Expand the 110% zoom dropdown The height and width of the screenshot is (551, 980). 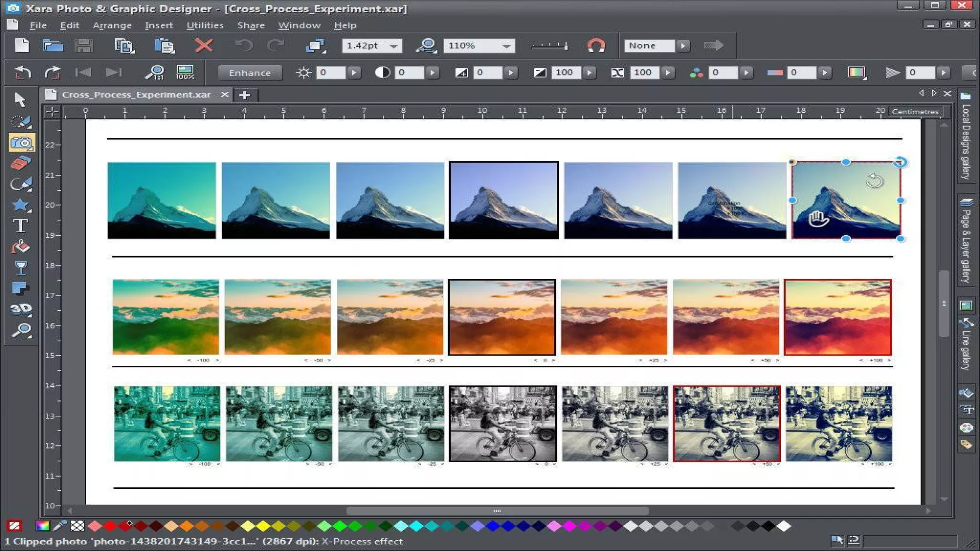[506, 46]
